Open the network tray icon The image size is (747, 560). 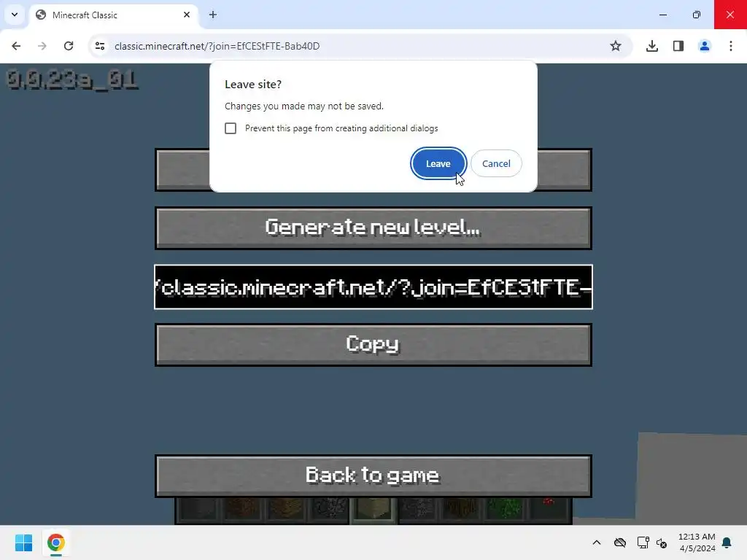pos(643,542)
